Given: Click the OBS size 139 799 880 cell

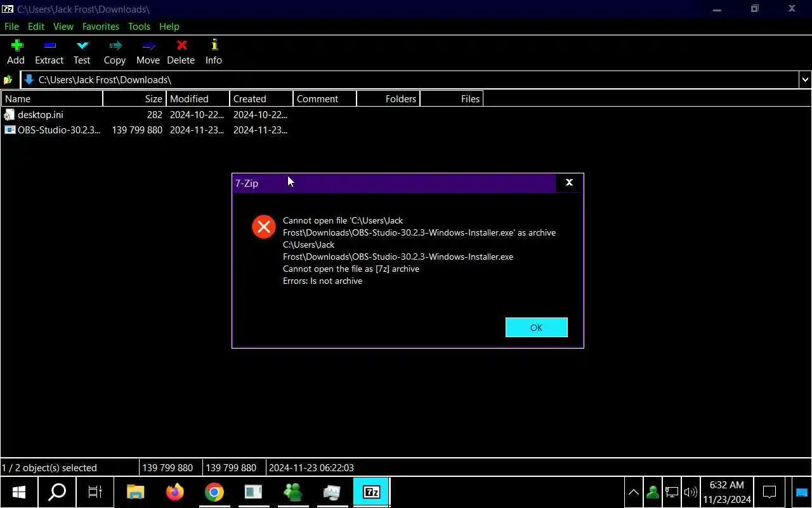Looking at the screenshot, I should pyautogui.click(x=137, y=130).
